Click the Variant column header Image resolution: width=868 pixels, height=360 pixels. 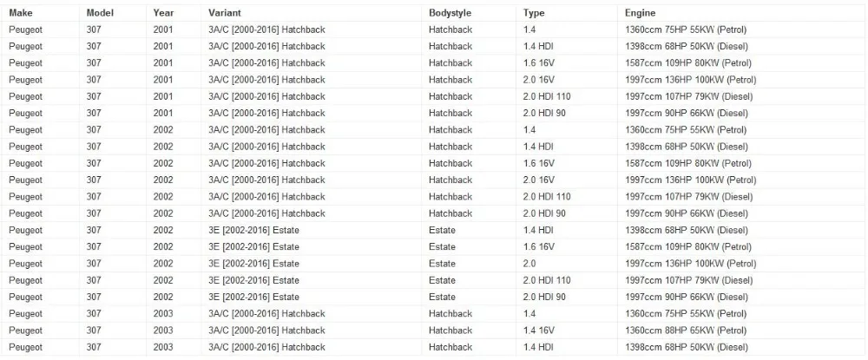[x=225, y=13]
